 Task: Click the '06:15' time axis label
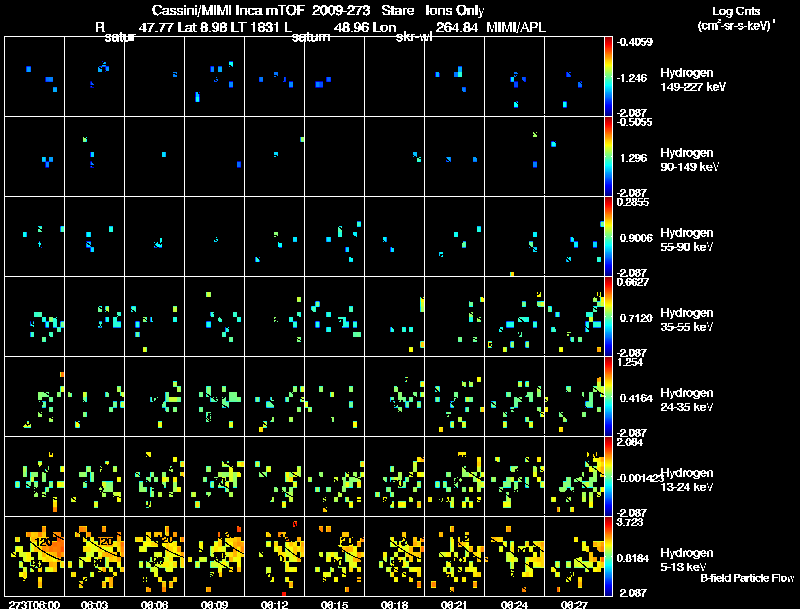click(x=334, y=604)
